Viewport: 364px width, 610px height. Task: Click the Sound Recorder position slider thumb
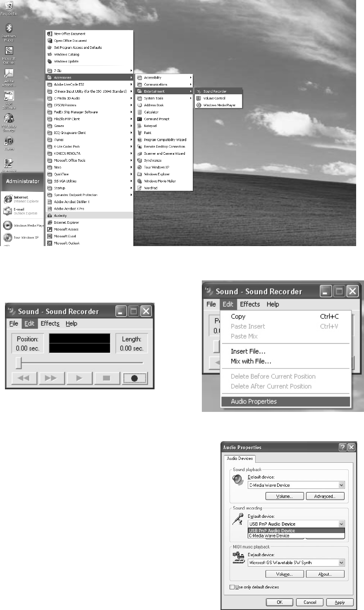point(19,363)
